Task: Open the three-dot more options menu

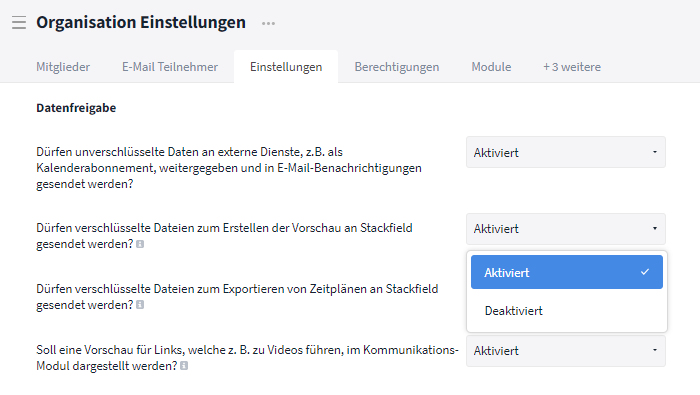Action: [268, 23]
